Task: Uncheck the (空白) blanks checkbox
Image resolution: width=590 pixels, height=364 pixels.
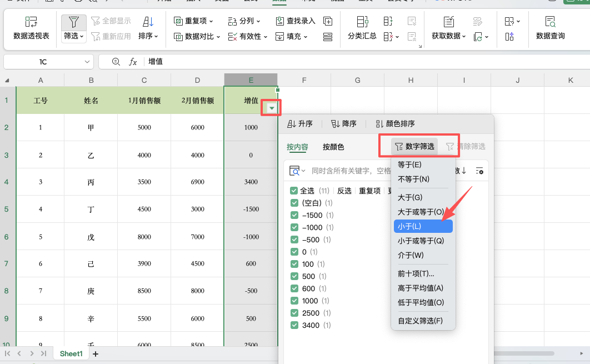Action: click(294, 203)
